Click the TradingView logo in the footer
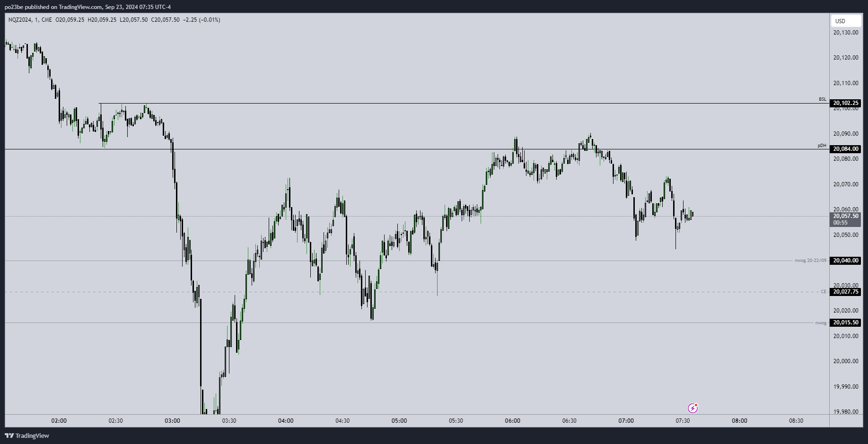Screen dimensions: 868x444 click(x=27, y=435)
